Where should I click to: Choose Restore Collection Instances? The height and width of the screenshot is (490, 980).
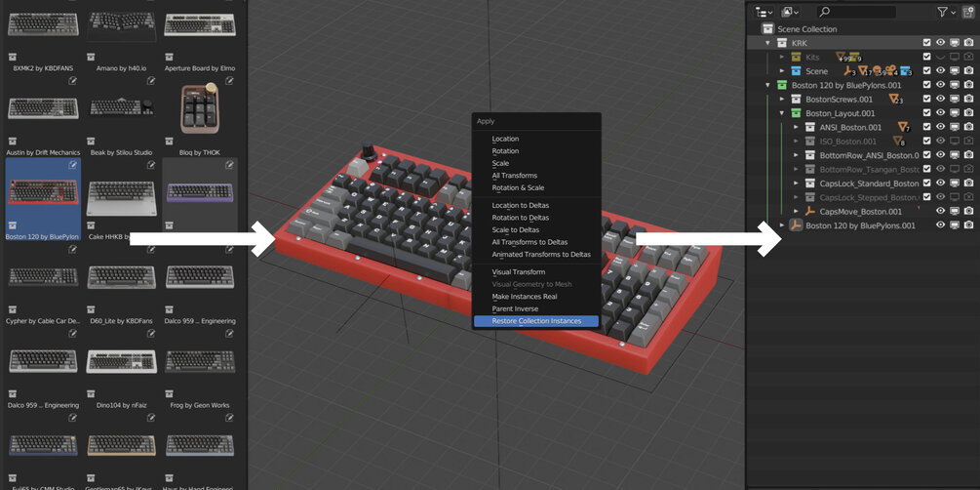coord(536,321)
